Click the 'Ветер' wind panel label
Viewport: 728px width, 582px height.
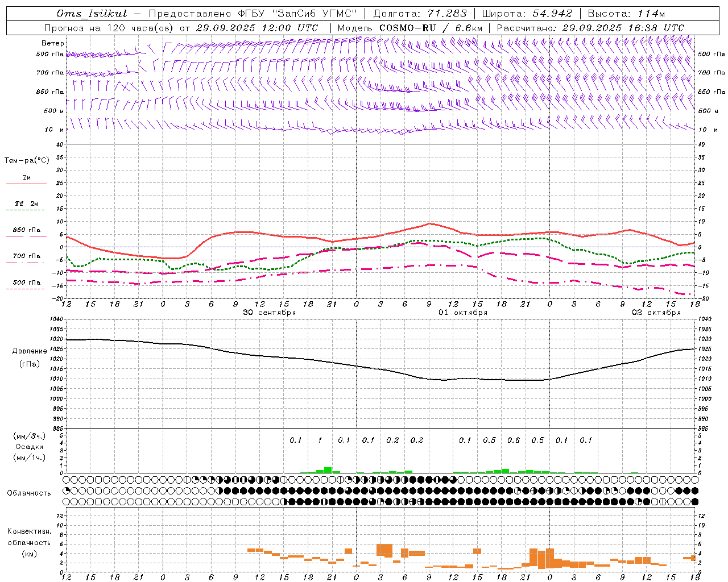53,43
